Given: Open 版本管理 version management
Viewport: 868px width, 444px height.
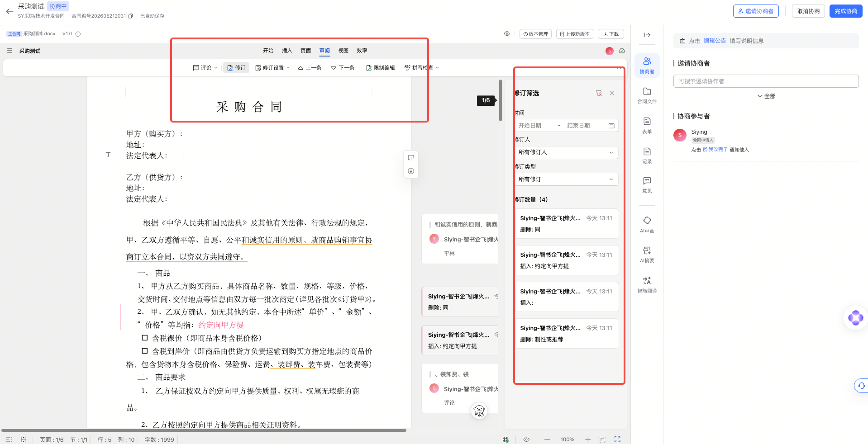Looking at the screenshot, I should click(x=535, y=34).
